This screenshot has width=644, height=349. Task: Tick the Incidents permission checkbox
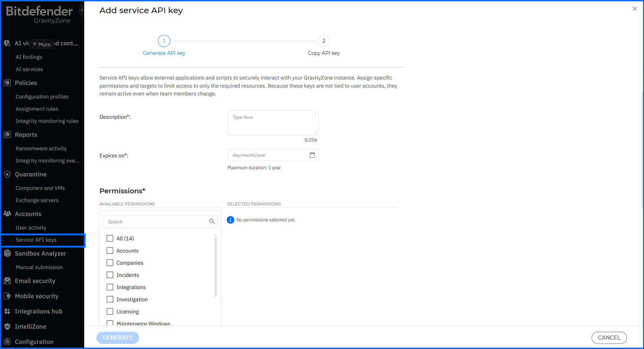(110, 275)
